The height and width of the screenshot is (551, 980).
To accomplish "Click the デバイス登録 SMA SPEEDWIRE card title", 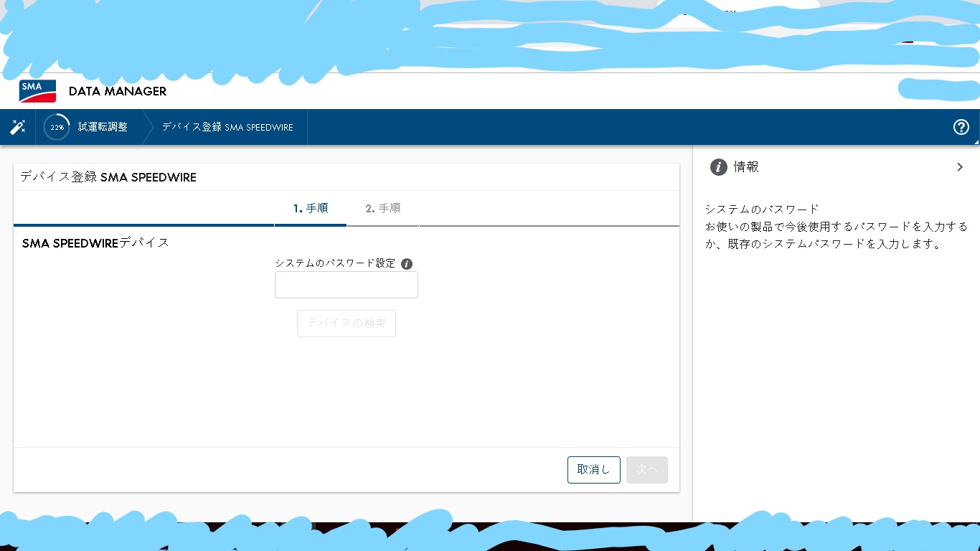I will pyautogui.click(x=108, y=177).
